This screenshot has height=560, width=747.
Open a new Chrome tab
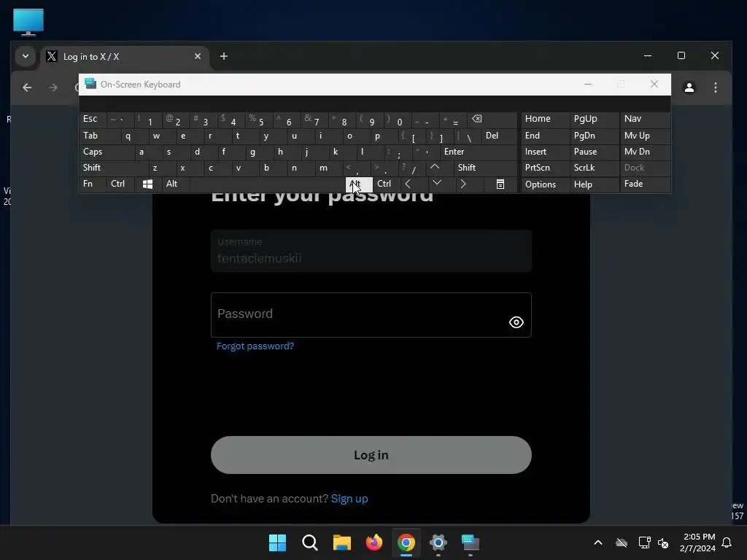(x=223, y=57)
